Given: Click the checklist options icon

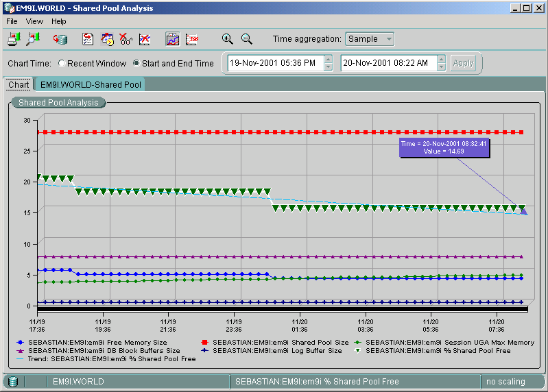Looking at the screenshot, I should (x=88, y=39).
